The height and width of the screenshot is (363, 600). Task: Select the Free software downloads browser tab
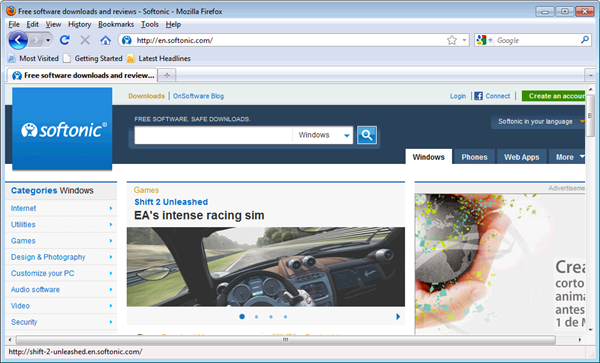point(83,75)
